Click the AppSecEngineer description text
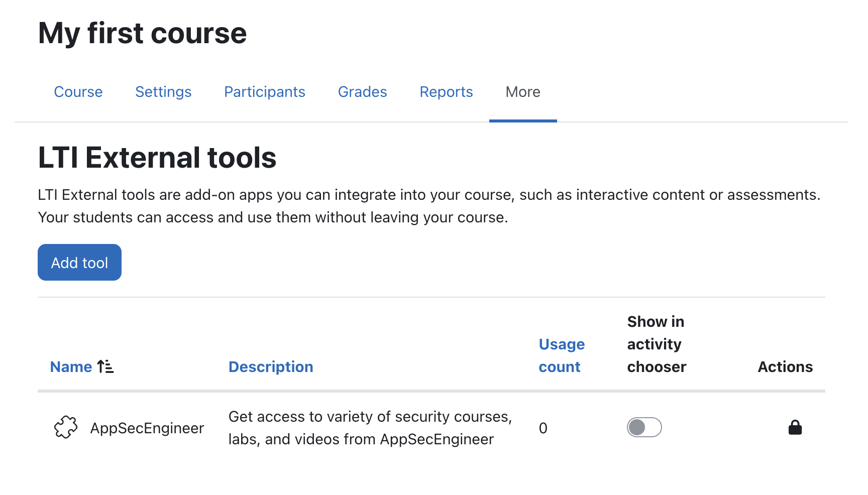This screenshot has height=495, width=868. (x=370, y=428)
